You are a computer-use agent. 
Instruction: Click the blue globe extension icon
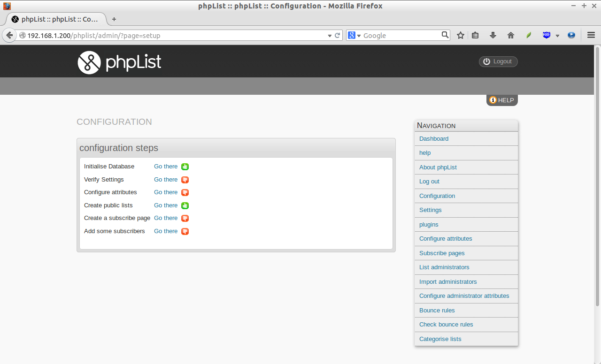pos(571,35)
